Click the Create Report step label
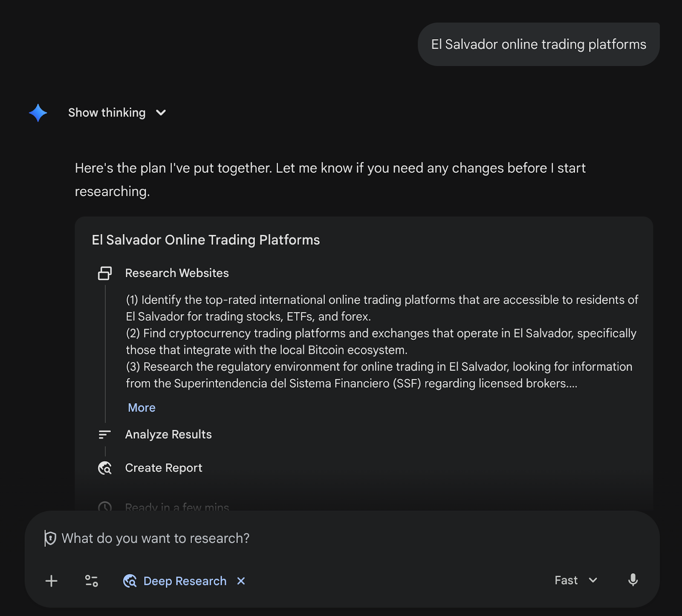The height and width of the screenshot is (616, 682). click(164, 468)
